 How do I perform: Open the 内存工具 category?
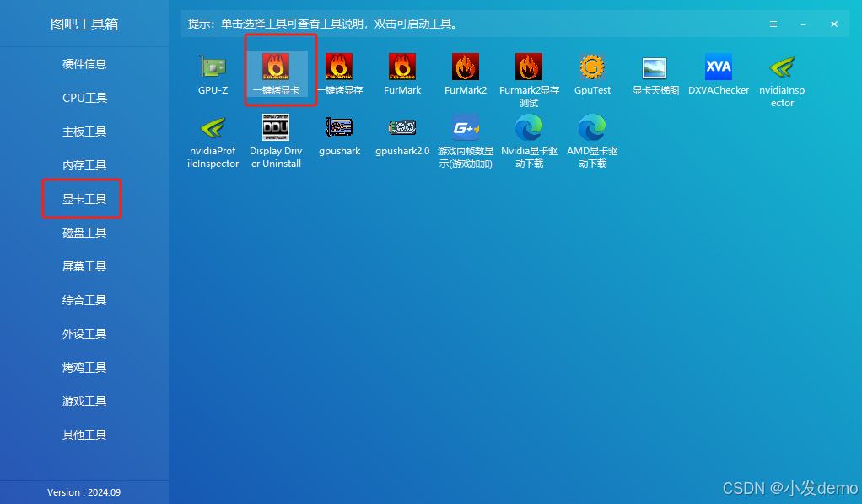tap(84, 165)
